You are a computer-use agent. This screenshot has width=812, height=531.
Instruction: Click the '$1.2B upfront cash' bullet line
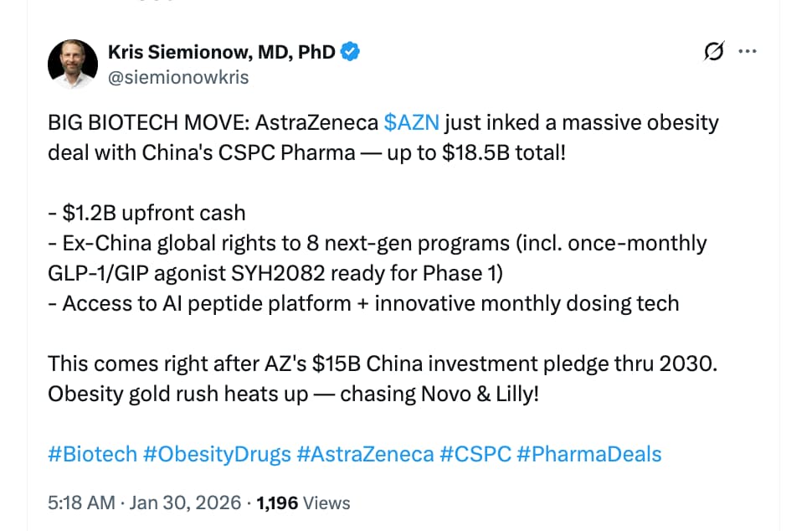[146, 213]
